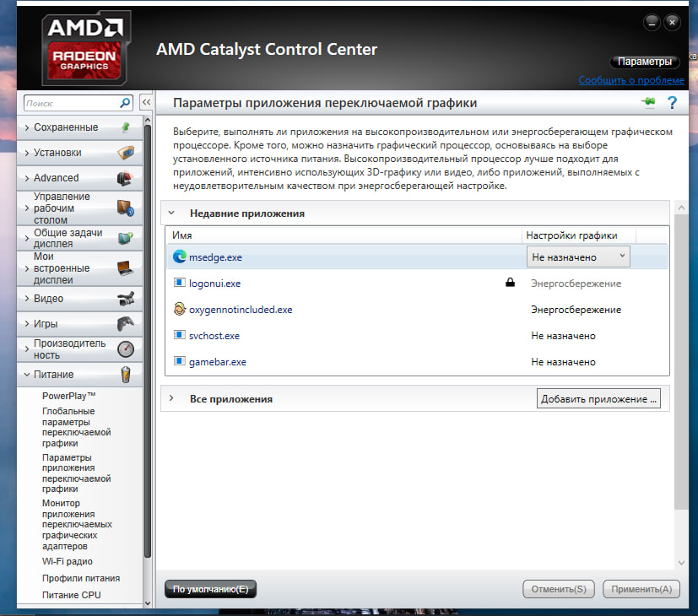The image size is (698, 616).
Task: Click the Сообщить о проблеме link
Action: (x=630, y=80)
